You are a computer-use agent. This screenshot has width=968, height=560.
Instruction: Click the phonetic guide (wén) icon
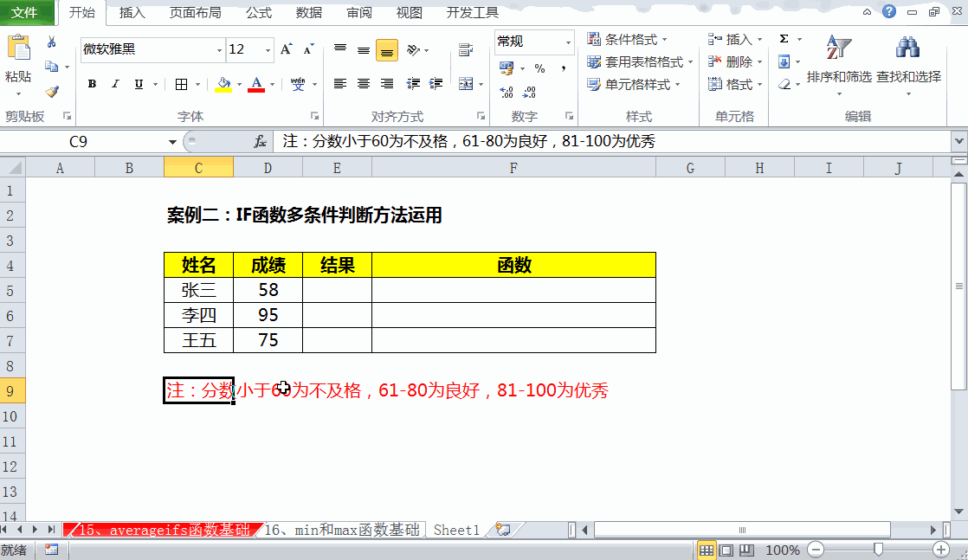pos(298,84)
